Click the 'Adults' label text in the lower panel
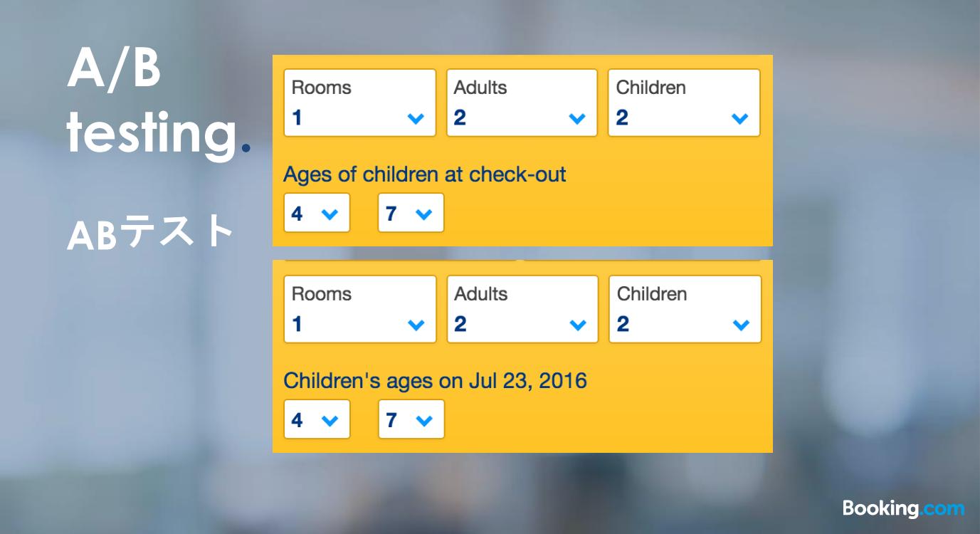Screen dimensions: 980x534 click(481, 294)
